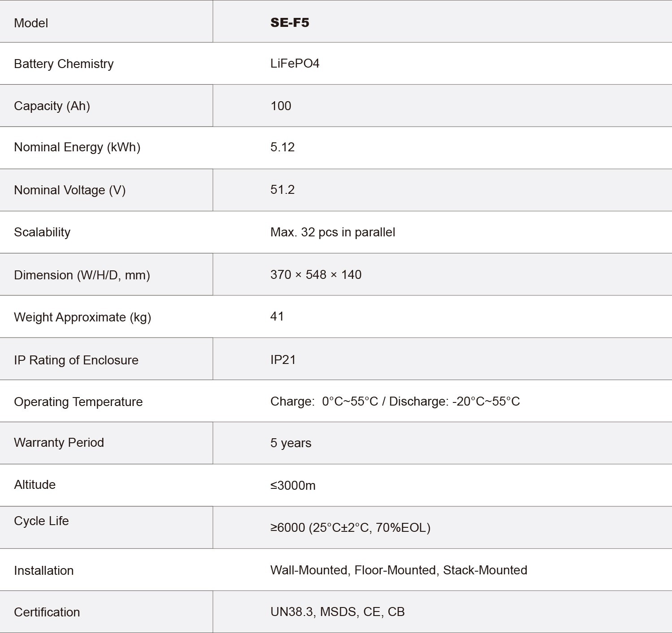Image resolution: width=672 pixels, height=633 pixels.
Task: Select the Charge and Discharge temperature text
Action: [395, 402]
